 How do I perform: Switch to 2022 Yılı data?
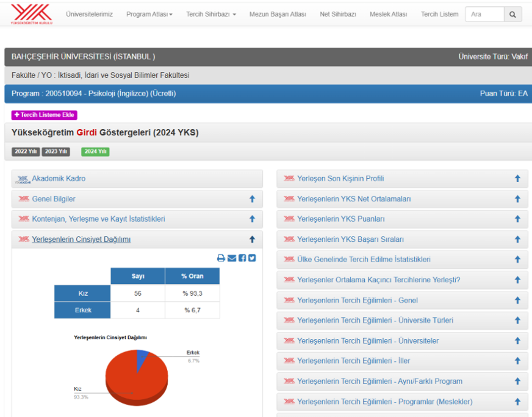26,152
